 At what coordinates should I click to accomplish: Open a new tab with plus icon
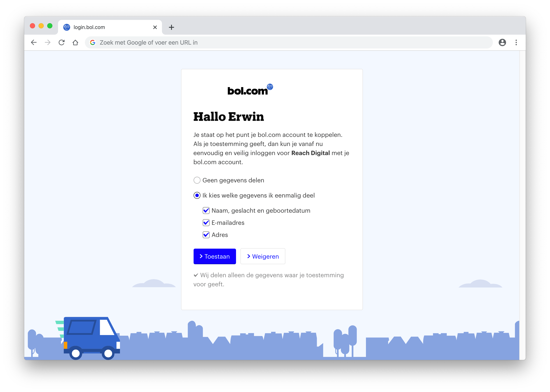[x=171, y=27]
